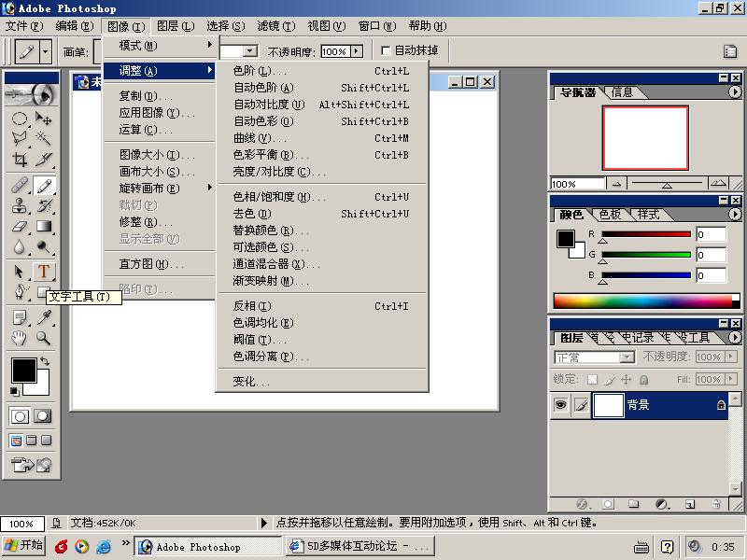Select the Elliptical Marquee tool
The image size is (747, 560).
tap(19, 119)
